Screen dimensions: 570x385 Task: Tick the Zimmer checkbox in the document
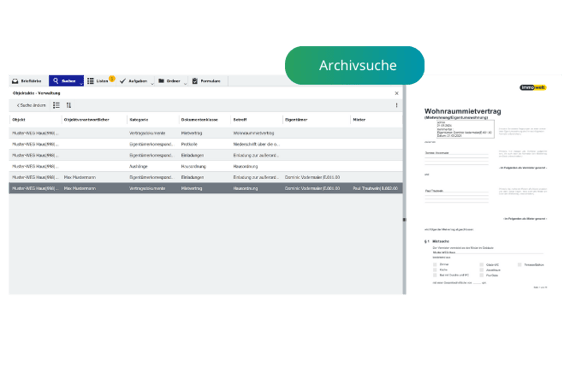point(435,265)
